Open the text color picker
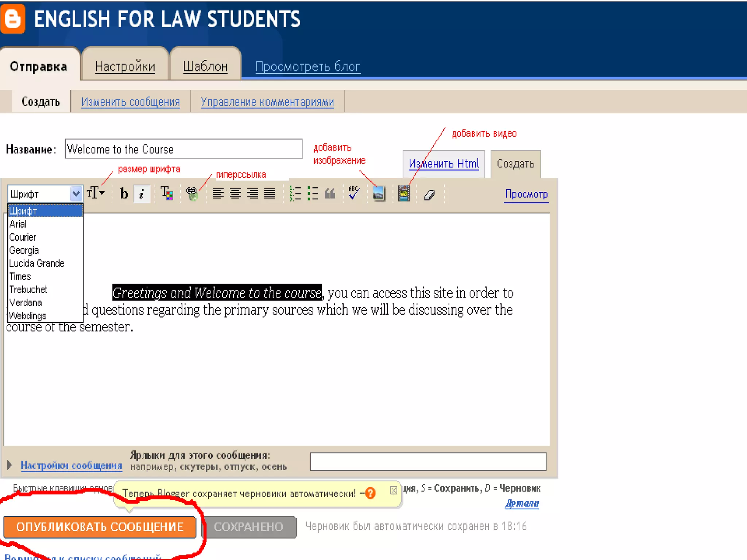The height and width of the screenshot is (560, 747). click(167, 194)
